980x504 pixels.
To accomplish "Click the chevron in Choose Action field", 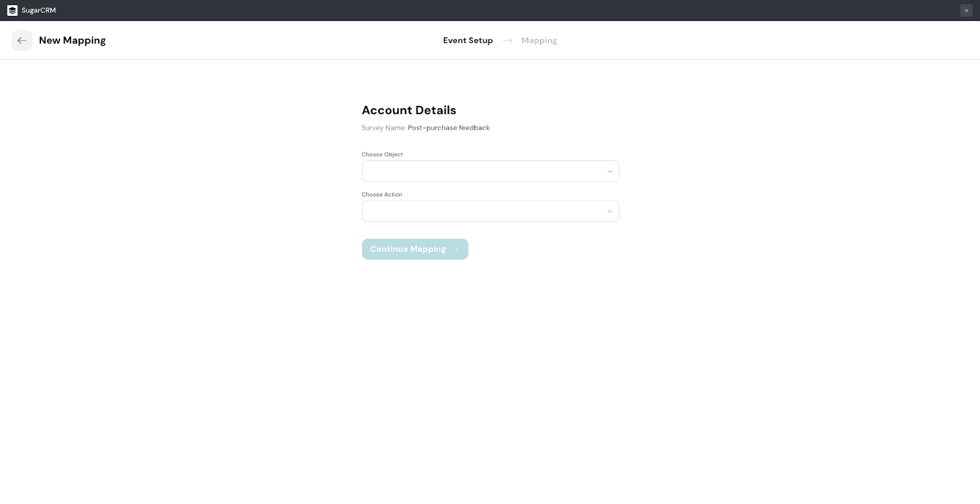I will (609, 211).
